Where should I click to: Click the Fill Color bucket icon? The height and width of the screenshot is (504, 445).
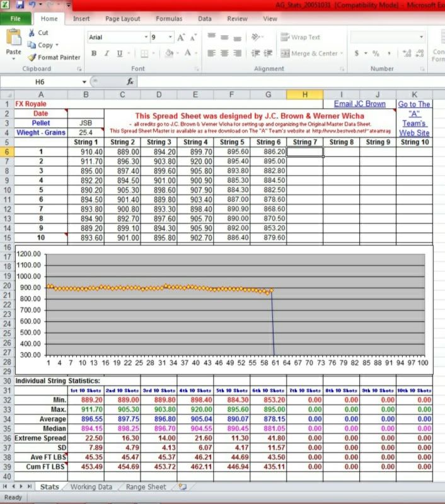[x=169, y=54]
